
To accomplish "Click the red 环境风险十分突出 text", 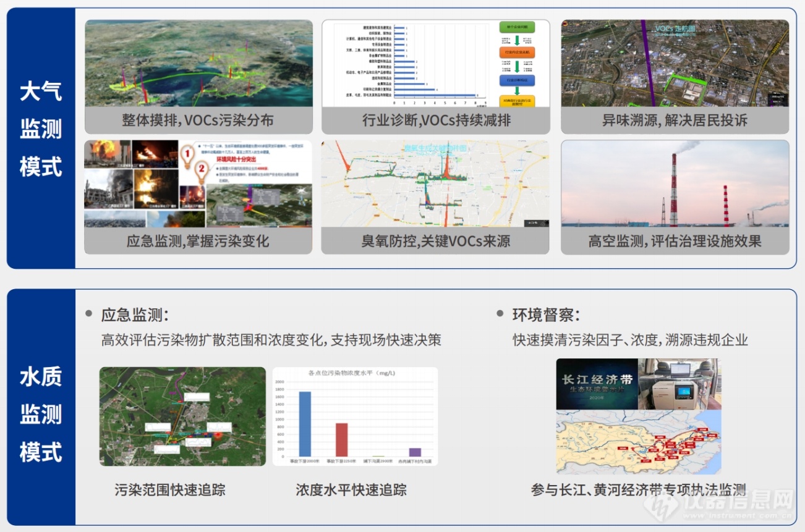I will [x=237, y=159].
